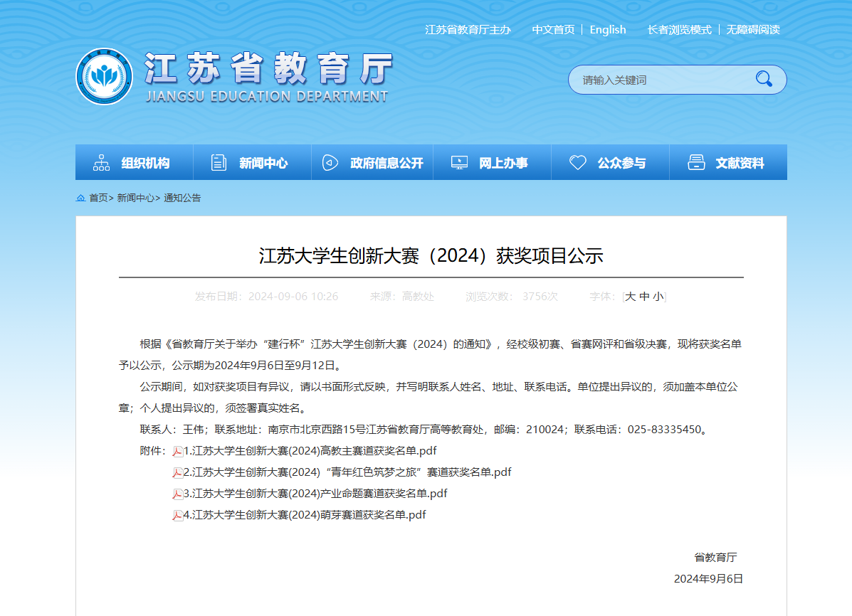Switch to the English site version
The width and height of the screenshot is (852, 616).
tap(607, 30)
